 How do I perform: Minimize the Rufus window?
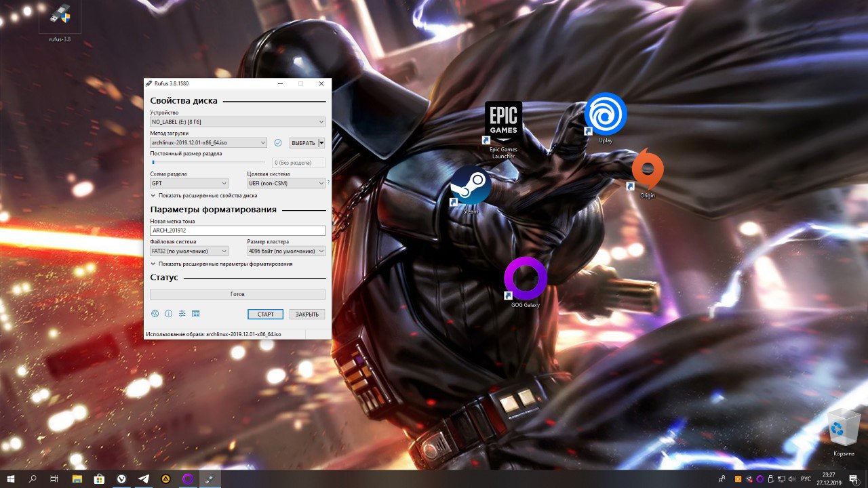pyautogui.click(x=280, y=83)
